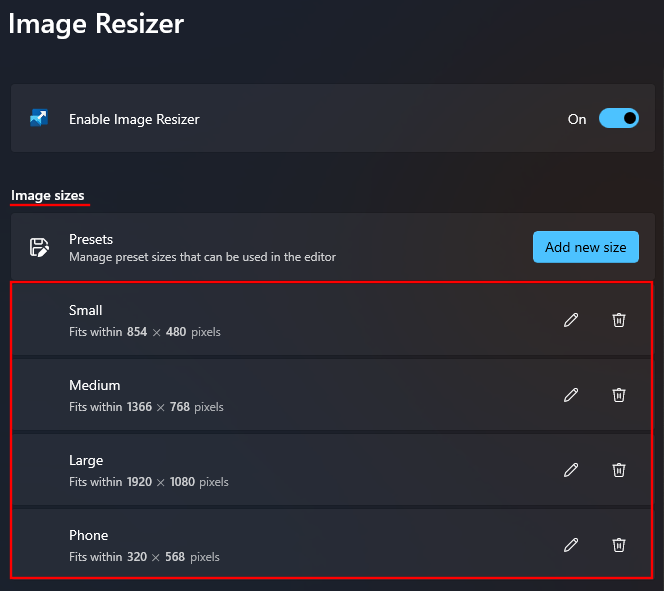
Task: Trash the Phone size preset
Action: coord(619,545)
